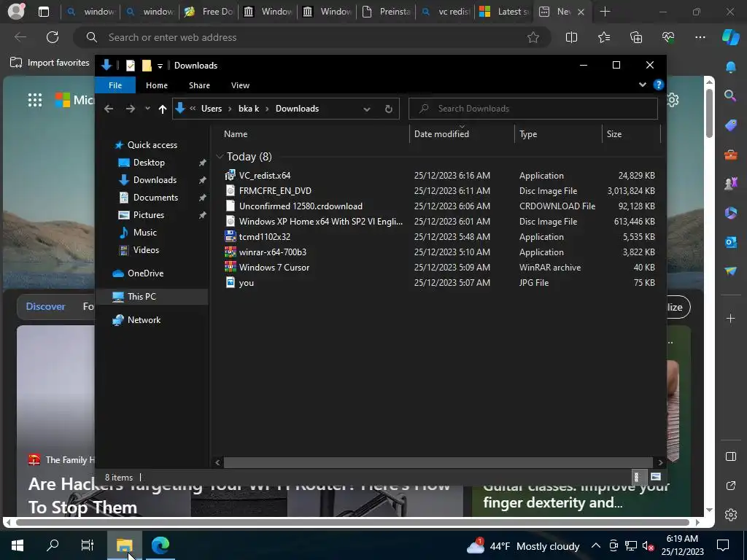The image size is (747, 560).
Task: Open Edge sidebar search icon
Action: tap(730, 96)
